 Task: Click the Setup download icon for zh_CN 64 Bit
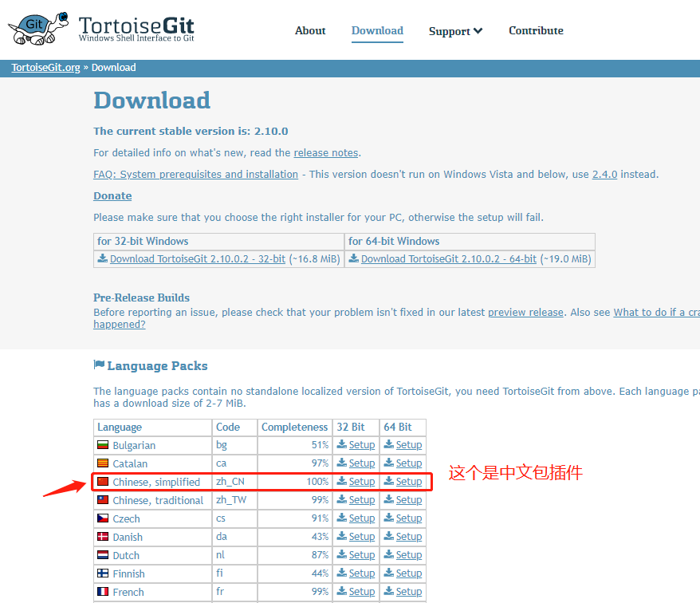tap(391, 481)
